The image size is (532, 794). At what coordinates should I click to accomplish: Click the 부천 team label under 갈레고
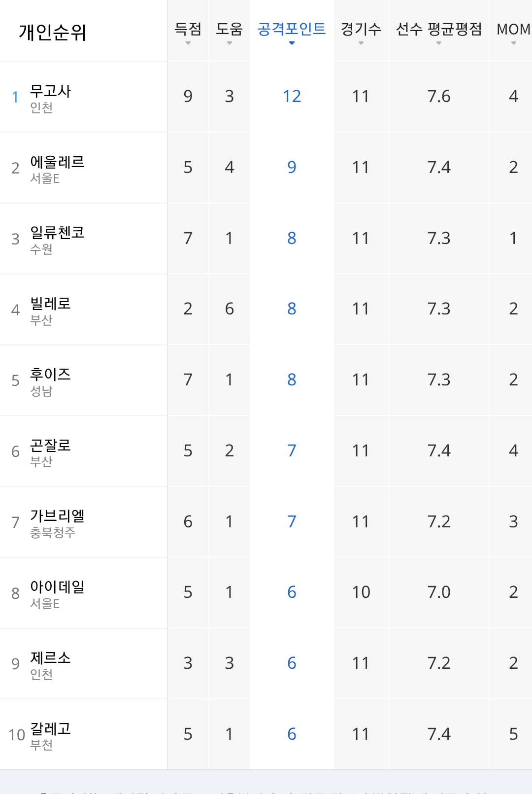coord(41,745)
